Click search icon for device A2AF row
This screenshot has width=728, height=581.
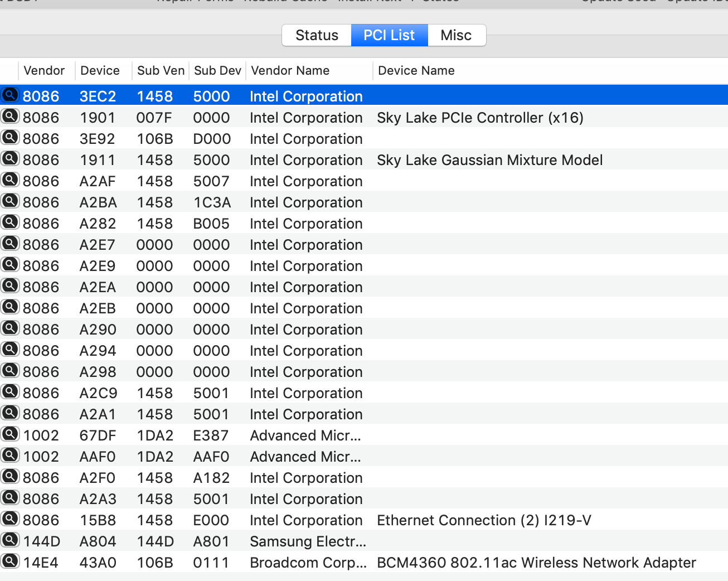point(10,180)
